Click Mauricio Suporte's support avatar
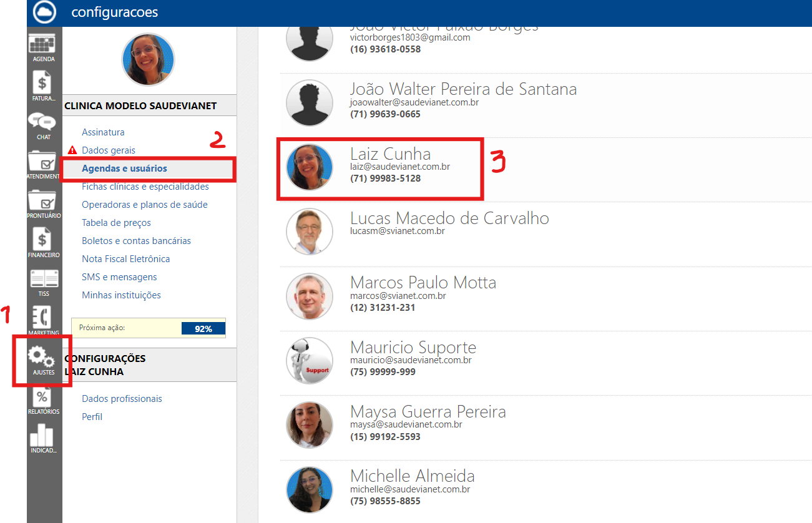This screenshot has width=812, height=523. coord(310,361)
